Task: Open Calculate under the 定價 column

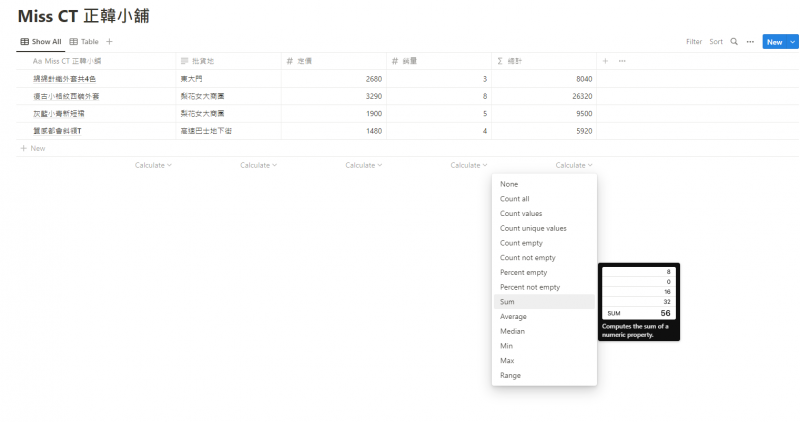Action: coord(363,165)
